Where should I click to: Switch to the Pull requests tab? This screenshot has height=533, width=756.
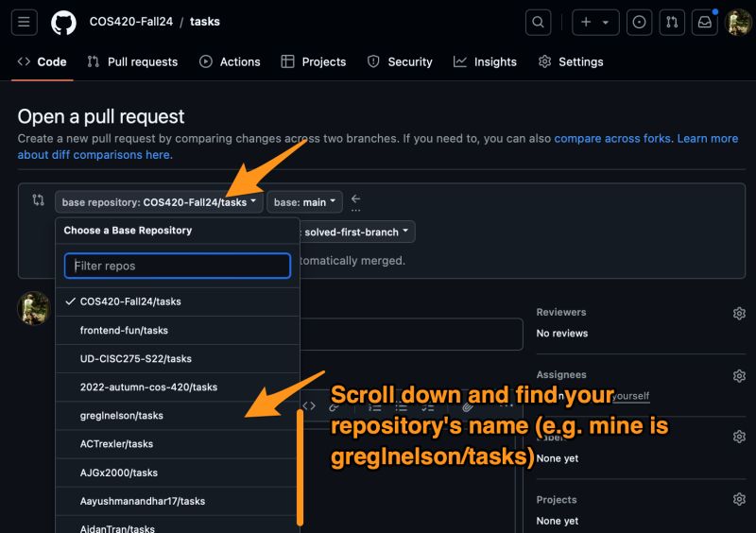[x=132, y=61]
